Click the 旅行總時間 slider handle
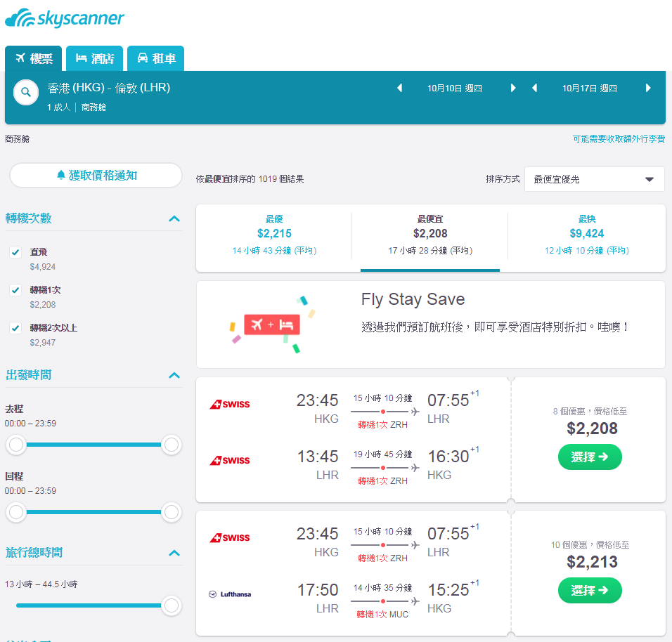 (172, 605)
